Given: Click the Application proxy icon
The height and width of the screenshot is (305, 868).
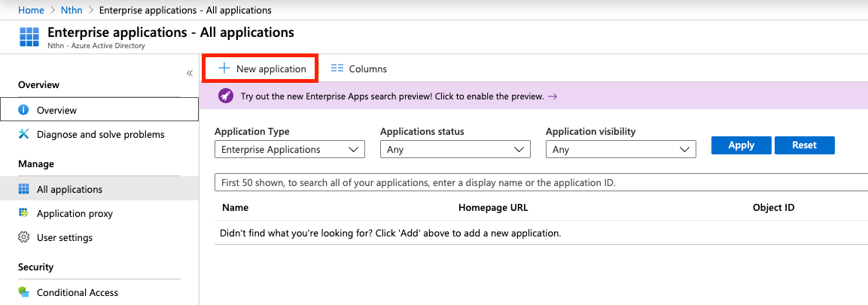Looking at the screenshot, I should tap(23, 213).
